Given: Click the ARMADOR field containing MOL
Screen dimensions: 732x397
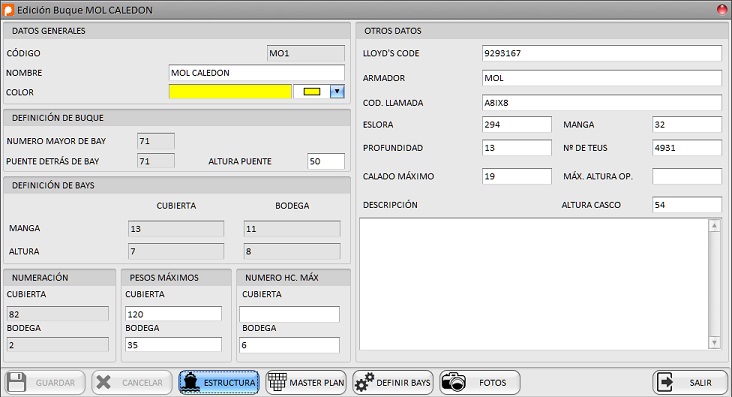Looking at the screenshot, I should (x=602, y=78).
